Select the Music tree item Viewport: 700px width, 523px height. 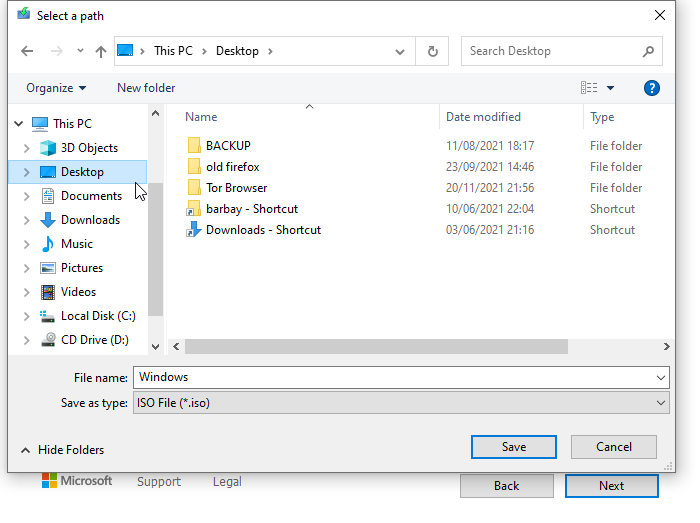click(x=77, y=244)
